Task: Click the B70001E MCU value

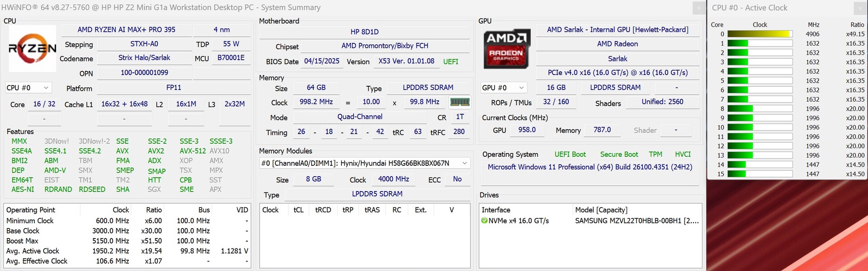Action: click(x=231, y=58)
